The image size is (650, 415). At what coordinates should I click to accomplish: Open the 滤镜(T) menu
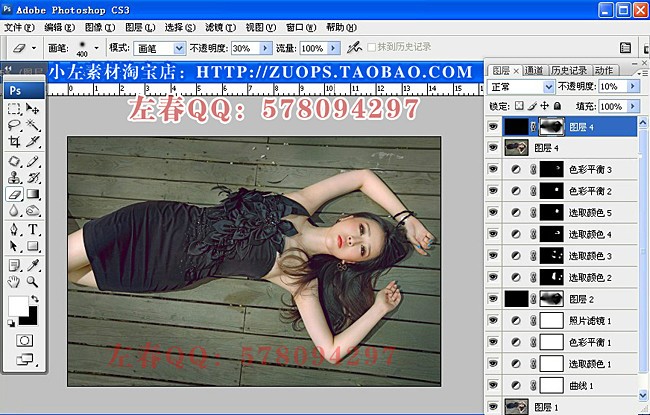click(221, 27)
